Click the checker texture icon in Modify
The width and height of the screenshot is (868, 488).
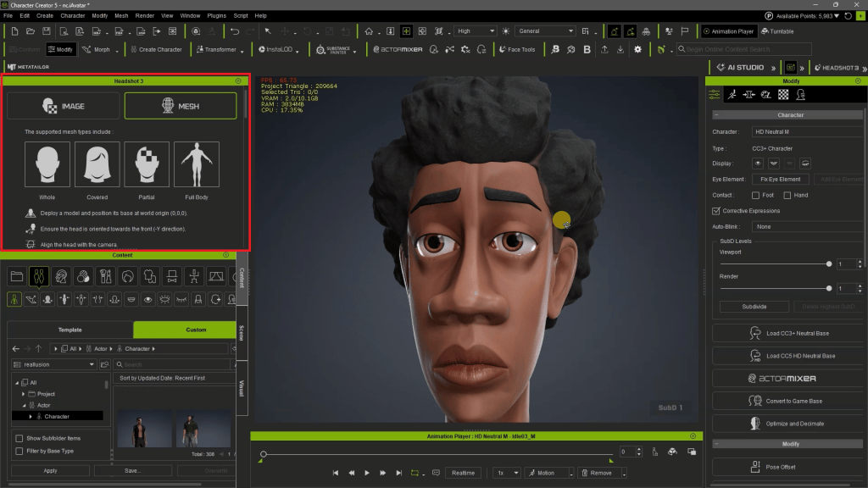click(x=782, y=95)
